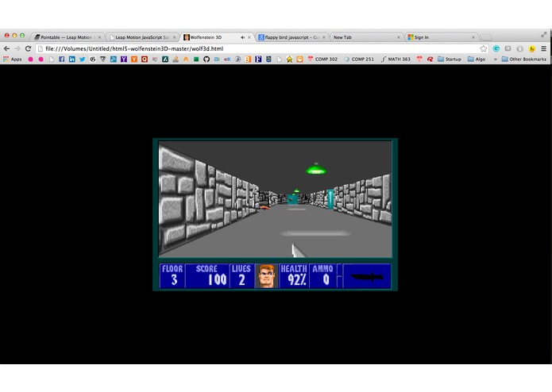The width and height of the screenshot is (552, 392).
Task: Close the Sign In tab
Action: (473, 37)
